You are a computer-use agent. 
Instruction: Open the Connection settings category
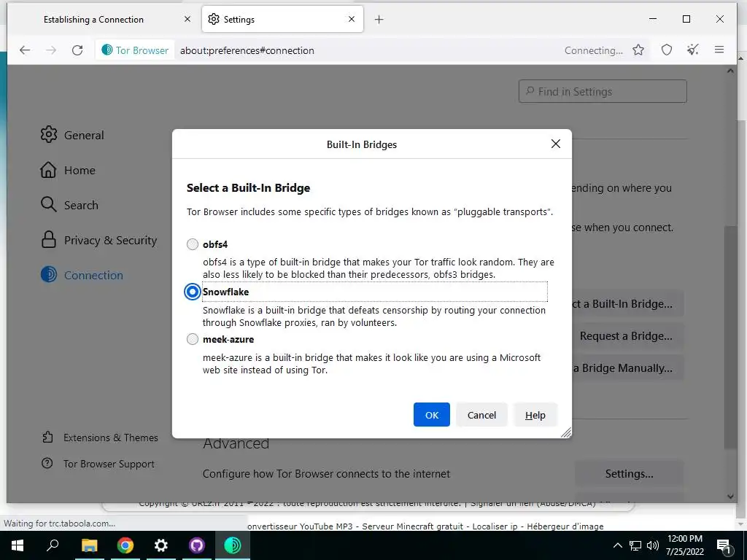pos(82,275)
